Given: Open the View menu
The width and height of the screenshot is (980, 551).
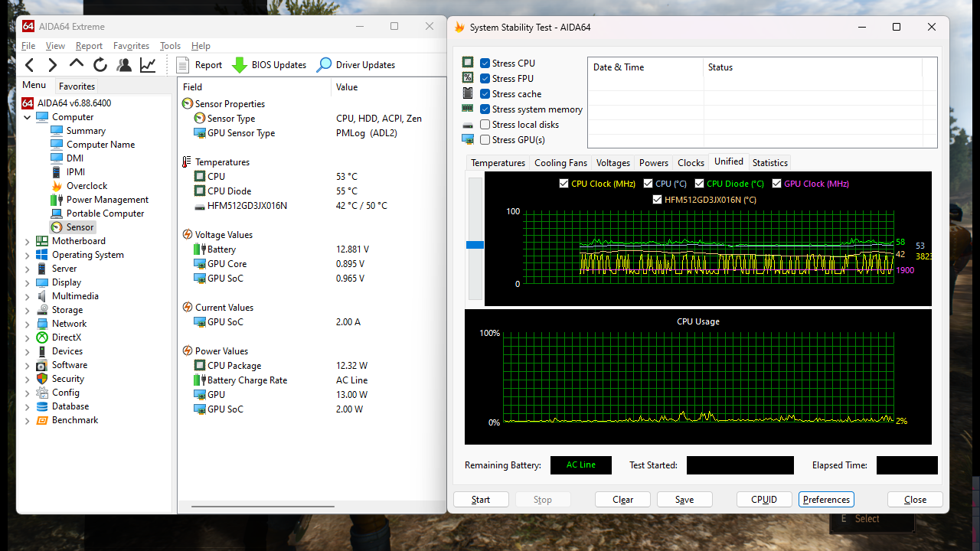Looking at the screenshot, I should [55, 46].
